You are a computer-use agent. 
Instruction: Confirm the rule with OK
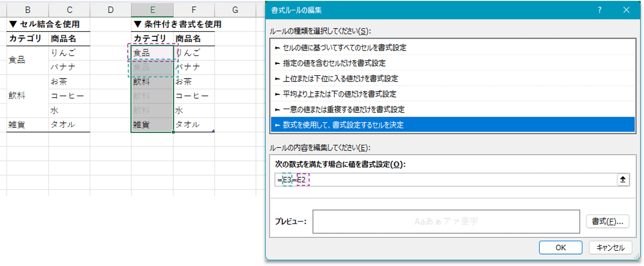[x=561, y=247]
